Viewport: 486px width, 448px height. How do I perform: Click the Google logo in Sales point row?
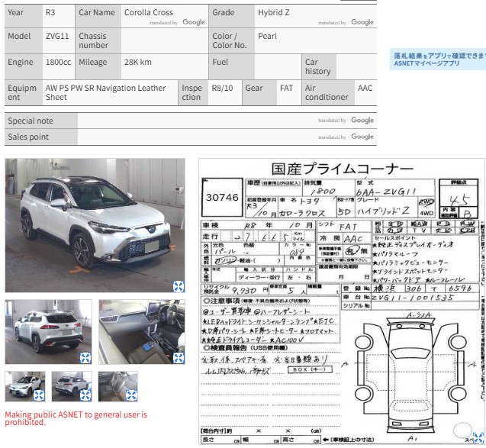(x=362, y=137)
